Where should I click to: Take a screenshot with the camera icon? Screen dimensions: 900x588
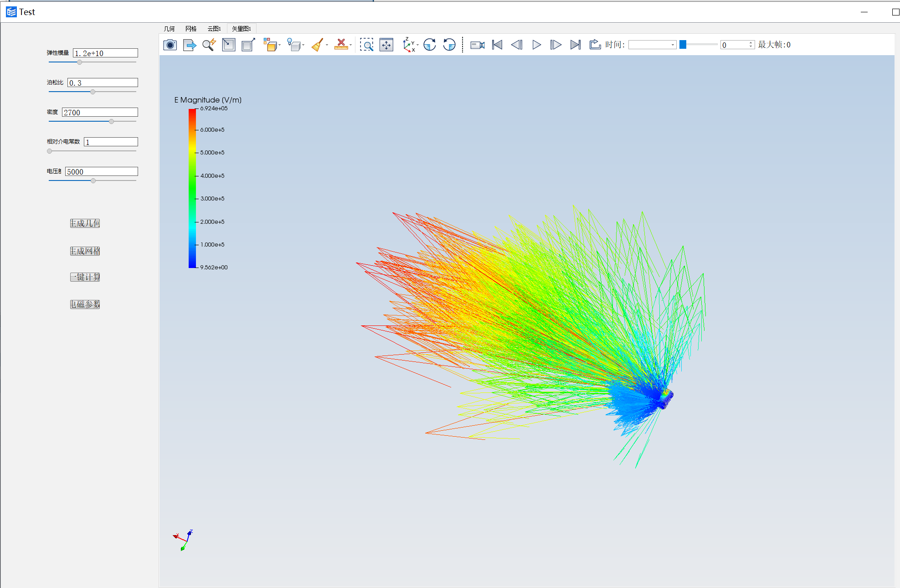(170, 45)
